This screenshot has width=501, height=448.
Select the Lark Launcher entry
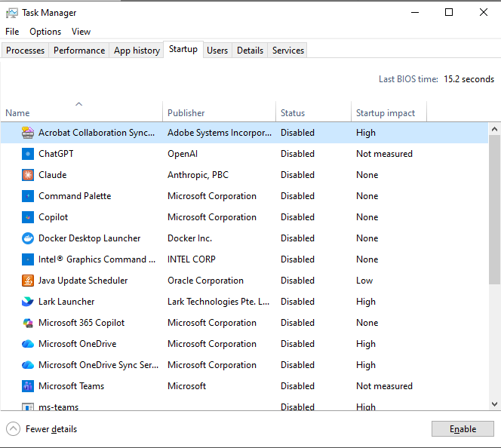66,302
